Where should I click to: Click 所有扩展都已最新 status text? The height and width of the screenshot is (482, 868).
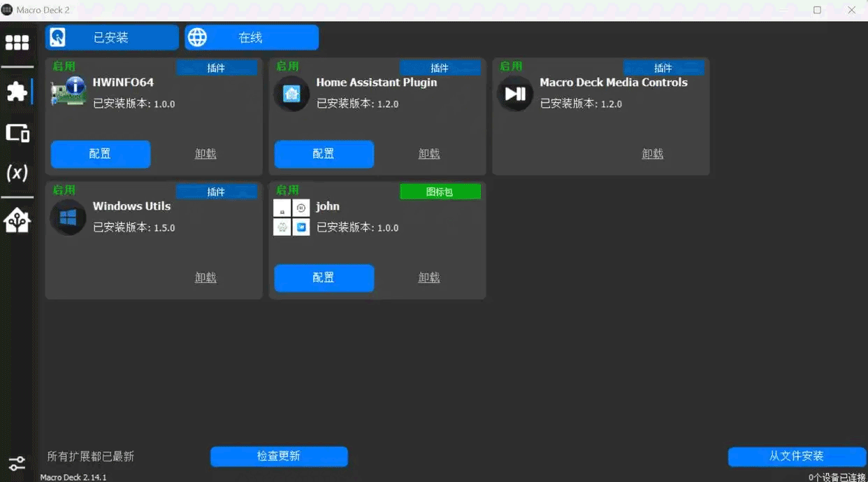pyautogui.click(x=91, y=457)
